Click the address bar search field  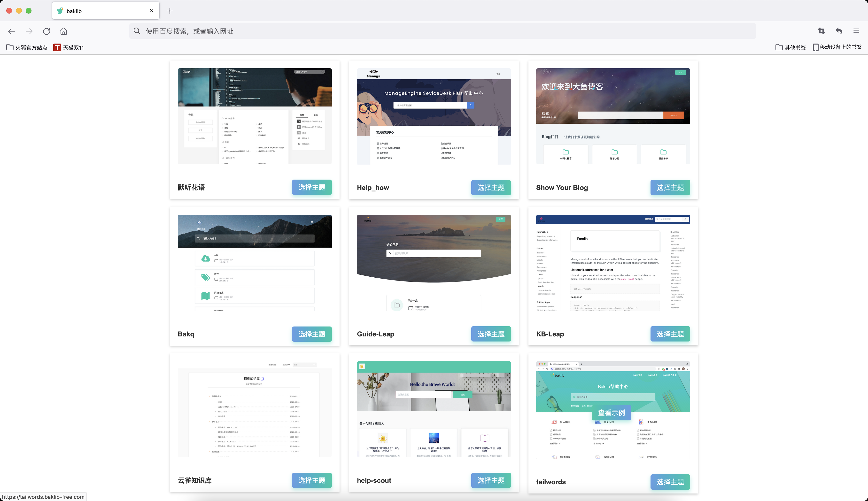(442, 31)
